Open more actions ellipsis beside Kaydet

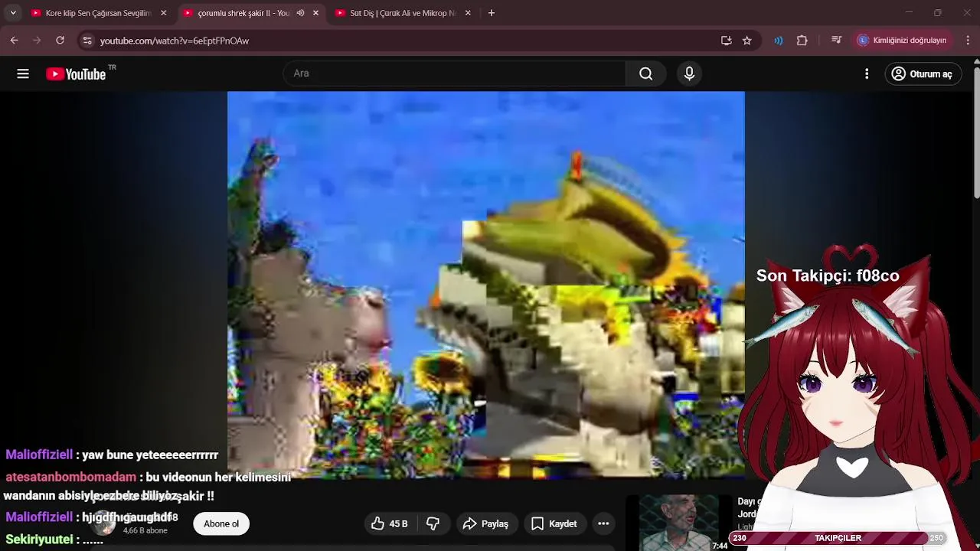[603, 523]
